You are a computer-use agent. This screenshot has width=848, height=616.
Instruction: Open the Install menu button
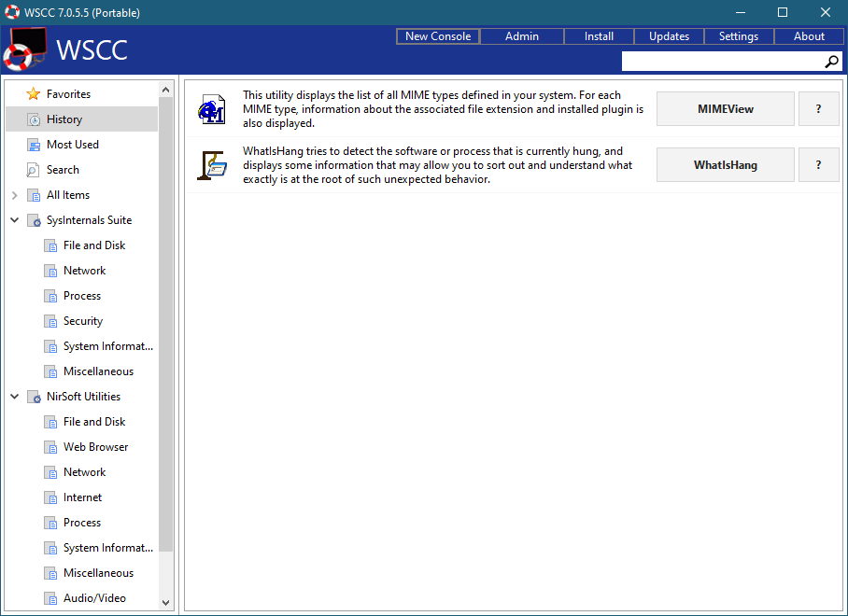click(x=599, y=36)
